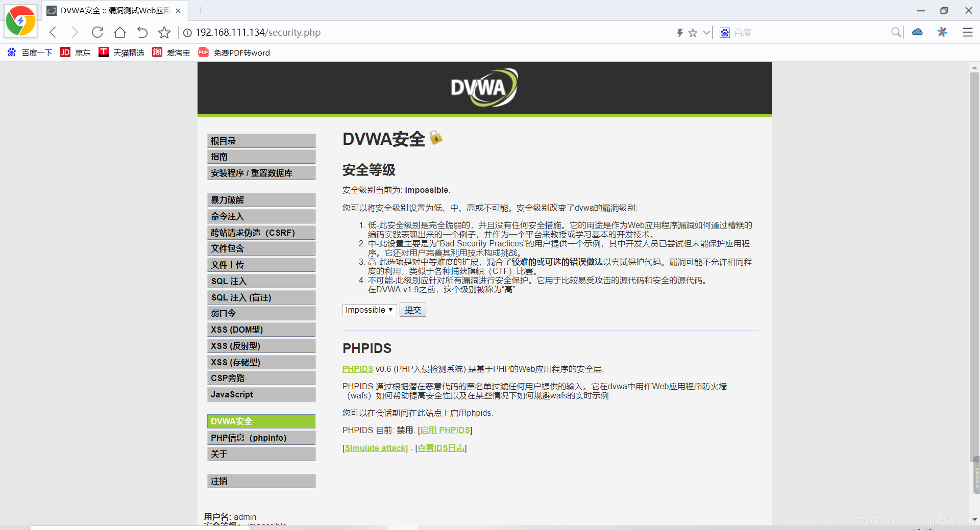Bookmark page with the star icon left of address bar
980x530 pixels.
[x=164, y=33]
